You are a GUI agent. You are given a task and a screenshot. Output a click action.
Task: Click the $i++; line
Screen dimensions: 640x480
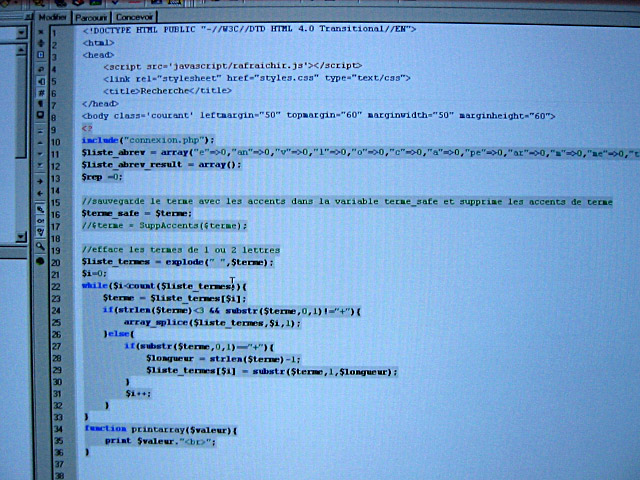[x=138, y=393]
